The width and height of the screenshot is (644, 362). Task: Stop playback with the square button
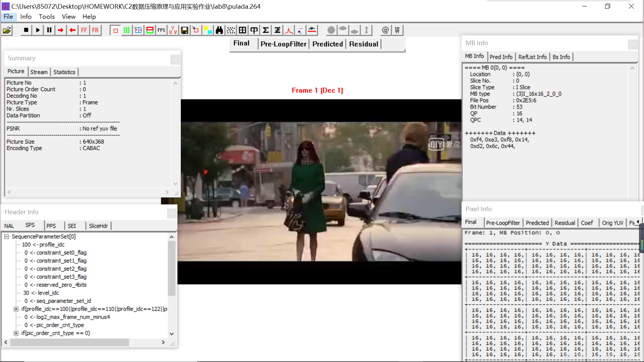(x=26, y=31)
